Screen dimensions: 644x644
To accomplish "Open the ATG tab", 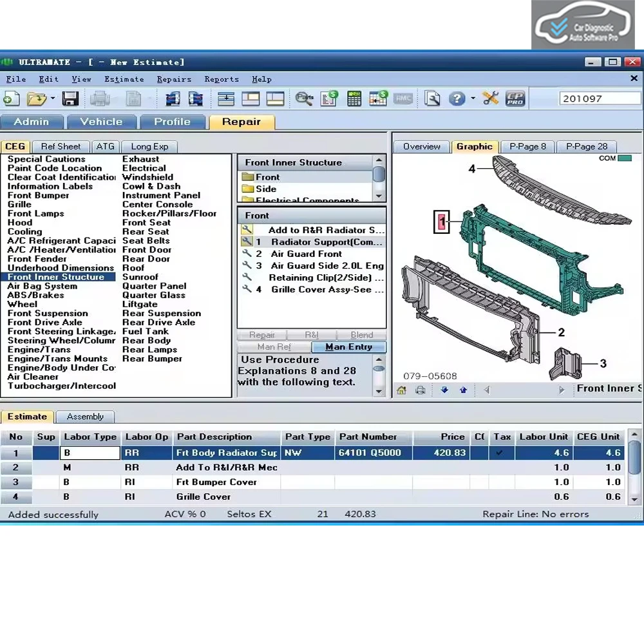I will 105,147.
